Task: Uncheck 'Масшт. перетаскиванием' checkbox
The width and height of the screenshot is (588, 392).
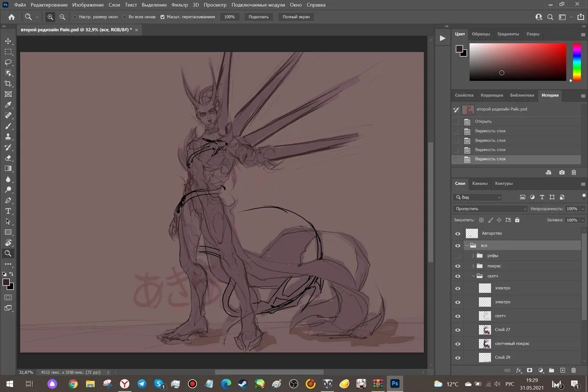Action: tap(163, 17)
